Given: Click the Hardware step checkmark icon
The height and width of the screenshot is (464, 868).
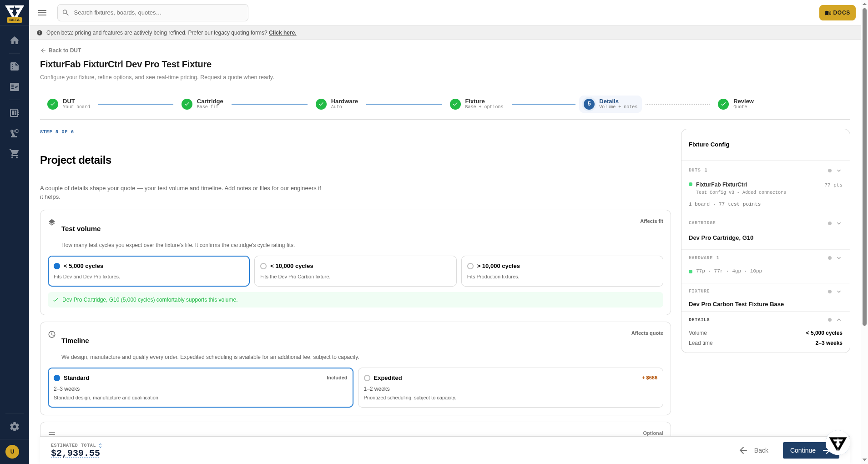Looking at the screenshot, I should [321, 104].
